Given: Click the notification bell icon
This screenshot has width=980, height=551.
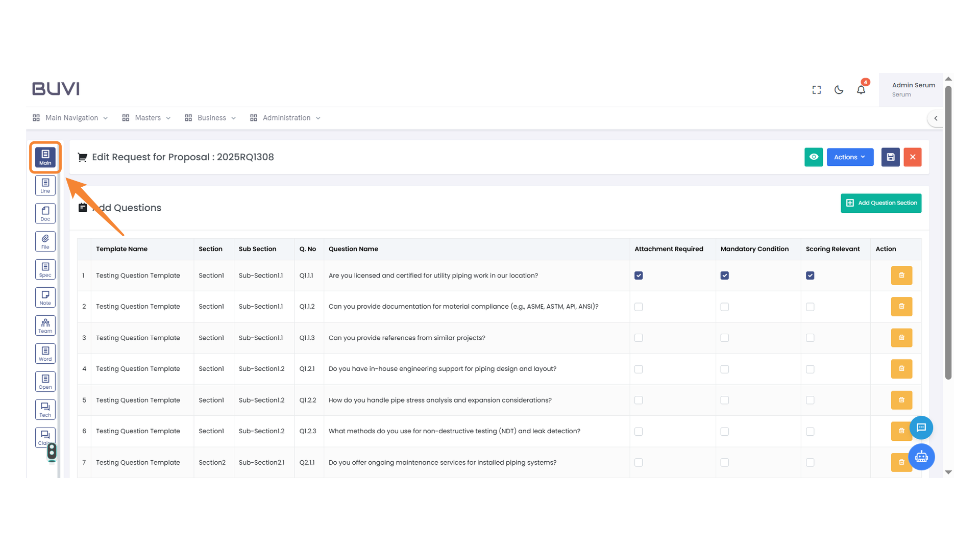Looking at the screenshot, I should click(x=861, y=90).
